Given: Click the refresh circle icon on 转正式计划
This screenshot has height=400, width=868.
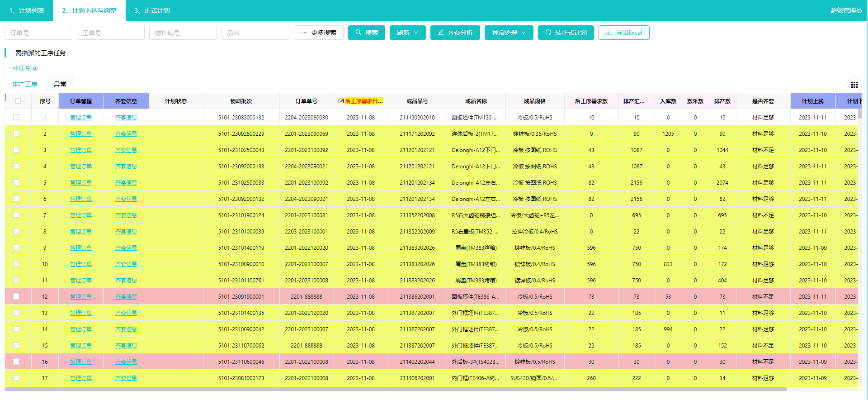Looking at the screenshot, I should (x=548, y=33).
